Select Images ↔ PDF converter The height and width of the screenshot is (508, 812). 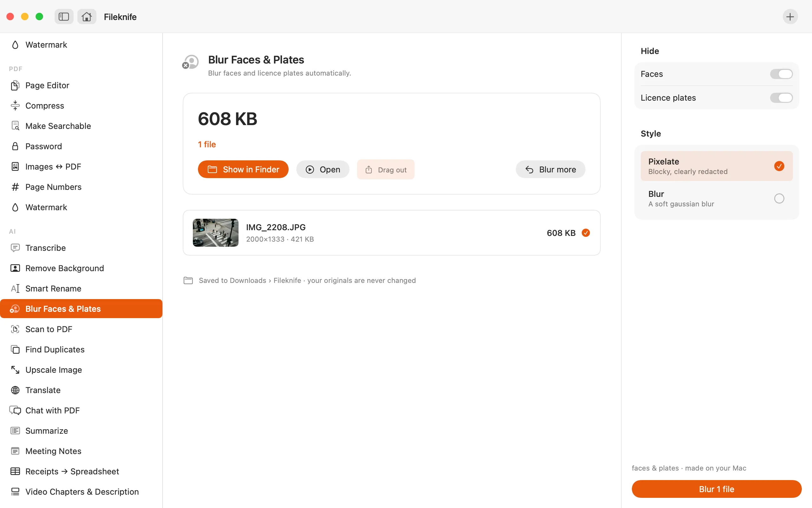click(x=81, y=167)
